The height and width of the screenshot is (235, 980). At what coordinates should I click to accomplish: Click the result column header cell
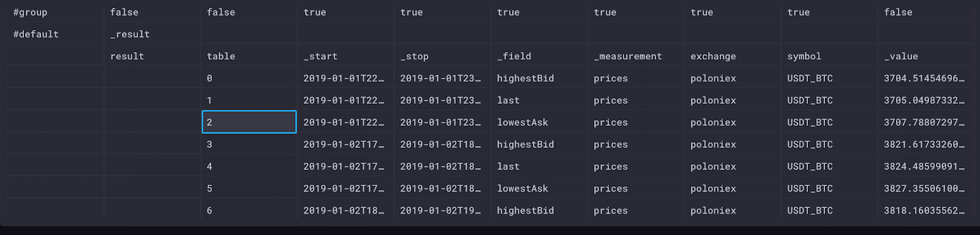point(153,56)
